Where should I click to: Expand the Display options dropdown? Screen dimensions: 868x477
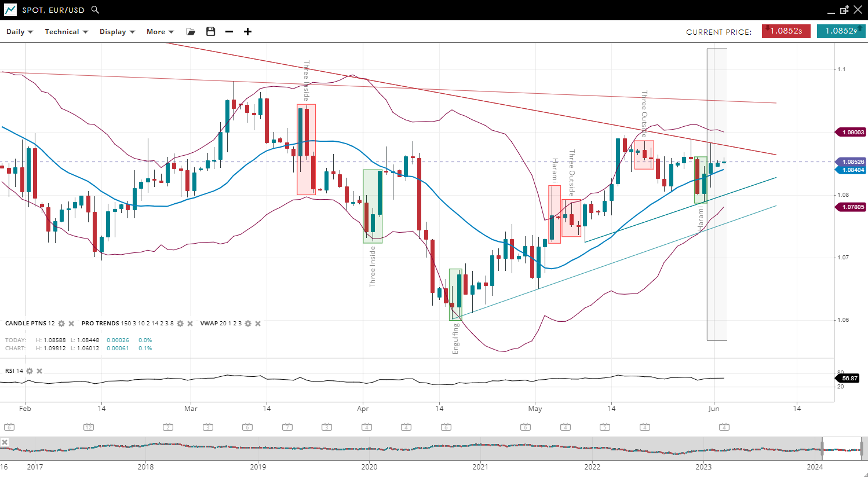[117, 32]
